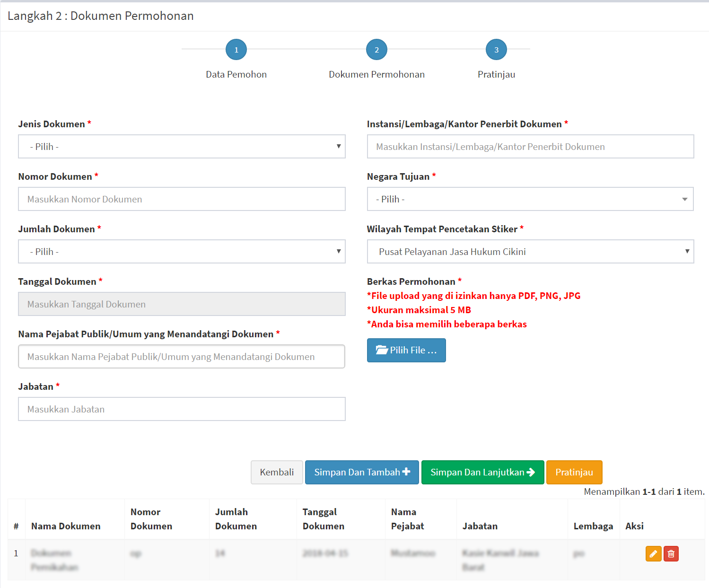The height and width of the screenshot is (588, 709).
Task: Expand the Jumlah Dokumen dropdown
Action: (x=182, y=252)
